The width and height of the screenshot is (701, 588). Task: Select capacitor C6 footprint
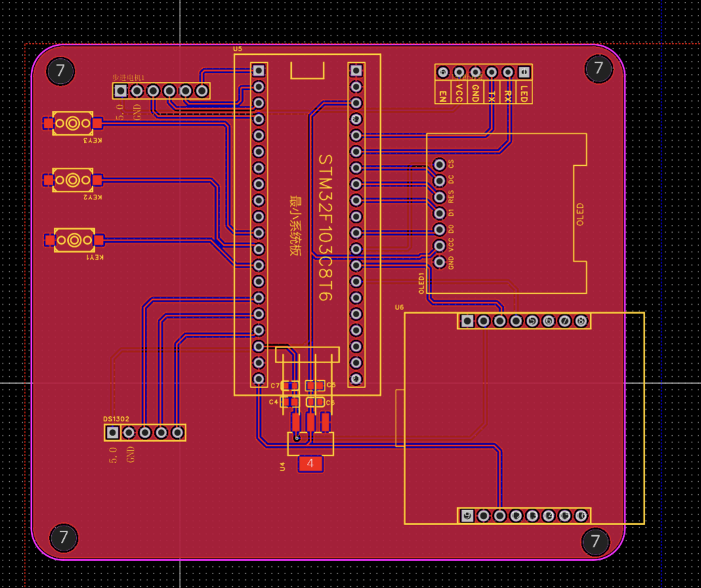pyautogui.click(x=315, y=402)
